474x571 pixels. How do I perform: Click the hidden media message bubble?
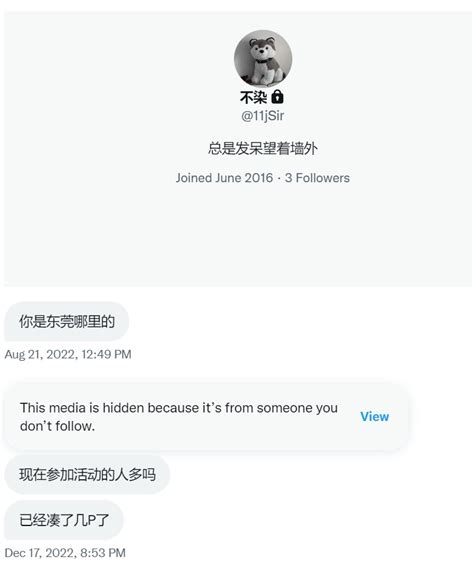pyautogui.click(x=206, y=417)
